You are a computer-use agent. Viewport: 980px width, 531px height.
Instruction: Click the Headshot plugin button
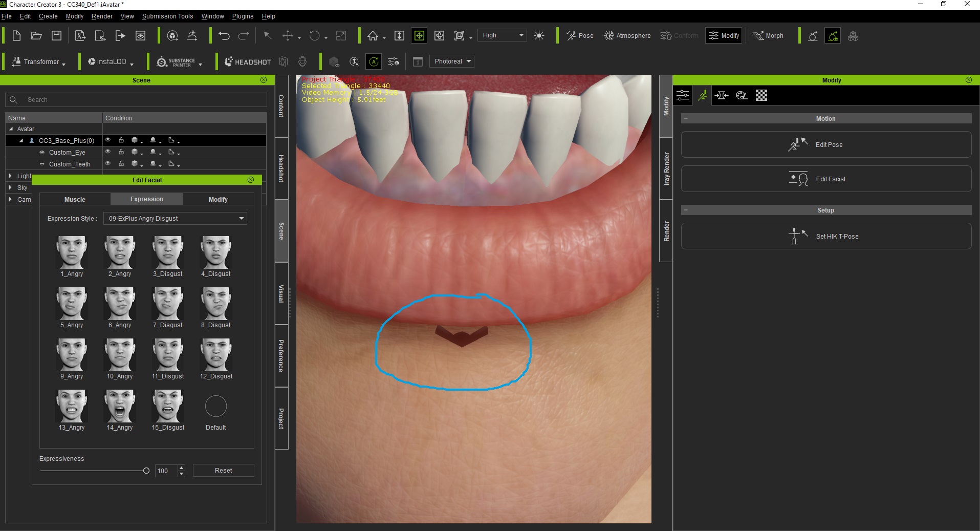pos(248,62)
